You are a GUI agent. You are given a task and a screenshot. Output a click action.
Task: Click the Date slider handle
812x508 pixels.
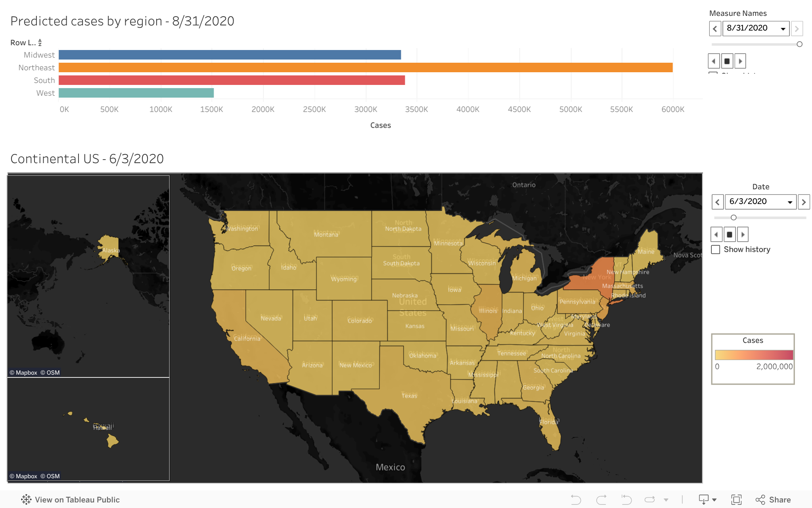tap(733, 217)
